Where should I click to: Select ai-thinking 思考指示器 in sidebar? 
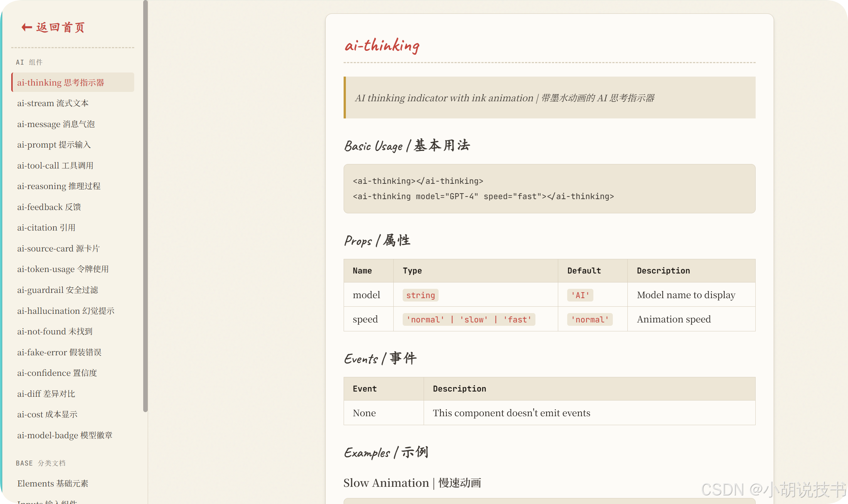[x=61, y=83]
